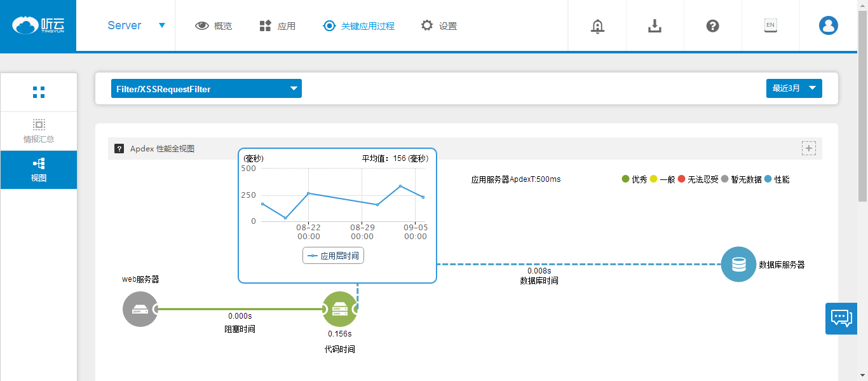This screenshot has width=868, height=381.
Task: Open 情报汇总 in the sidebar
Action: pyautogui.click(x=39, y=131)
